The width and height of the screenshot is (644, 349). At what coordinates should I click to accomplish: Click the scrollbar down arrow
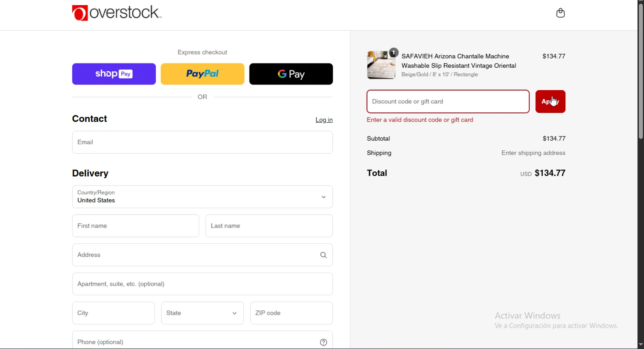pos(641,345)
